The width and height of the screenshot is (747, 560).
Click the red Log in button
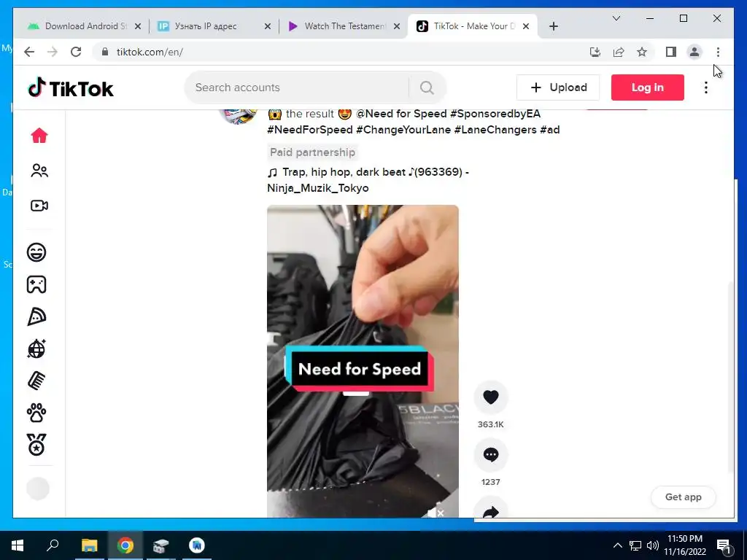point(648,87)
